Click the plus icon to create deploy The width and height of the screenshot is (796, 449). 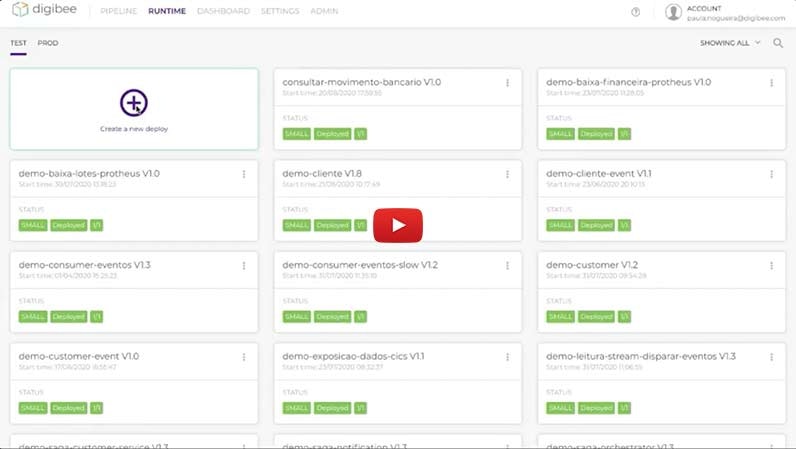[134, 103]
